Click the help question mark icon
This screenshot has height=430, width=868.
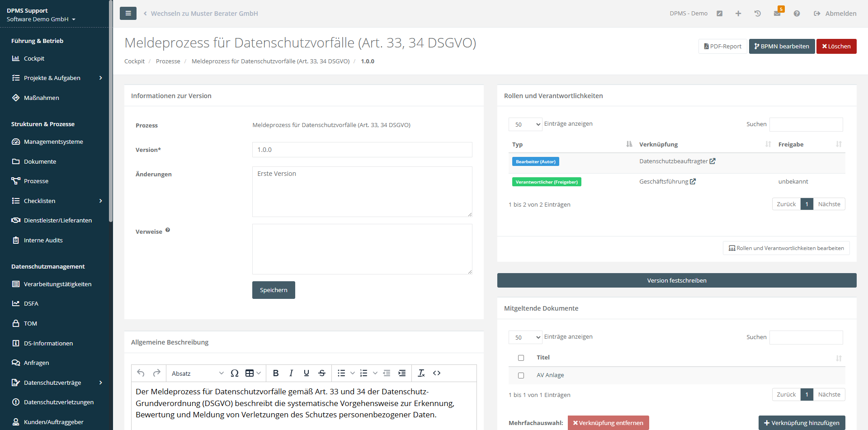click(797, 14)
